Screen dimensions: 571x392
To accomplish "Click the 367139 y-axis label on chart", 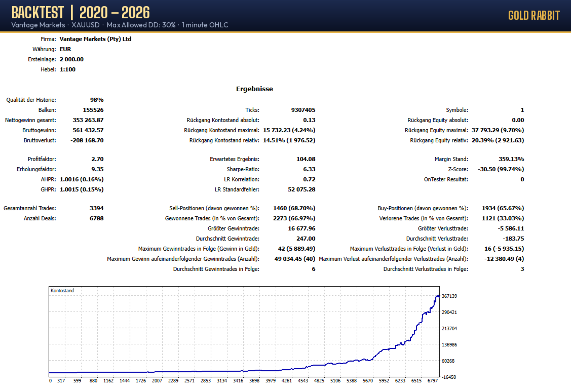I will click(x=449, y=296).
